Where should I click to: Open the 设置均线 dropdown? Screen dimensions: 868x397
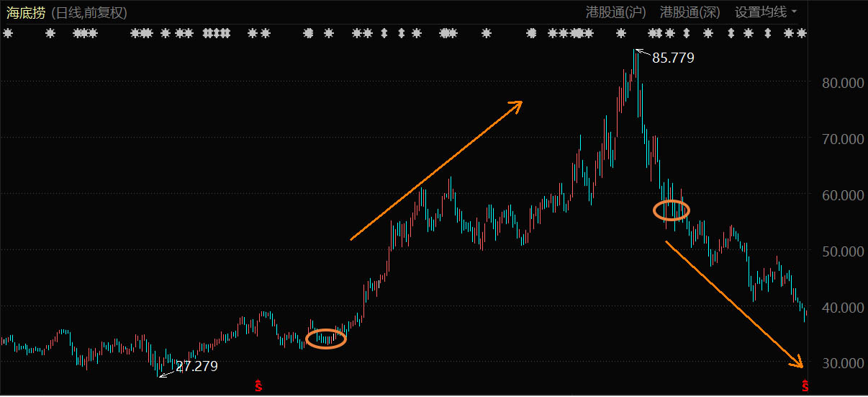pyautogui.click(x=766, y=12)
